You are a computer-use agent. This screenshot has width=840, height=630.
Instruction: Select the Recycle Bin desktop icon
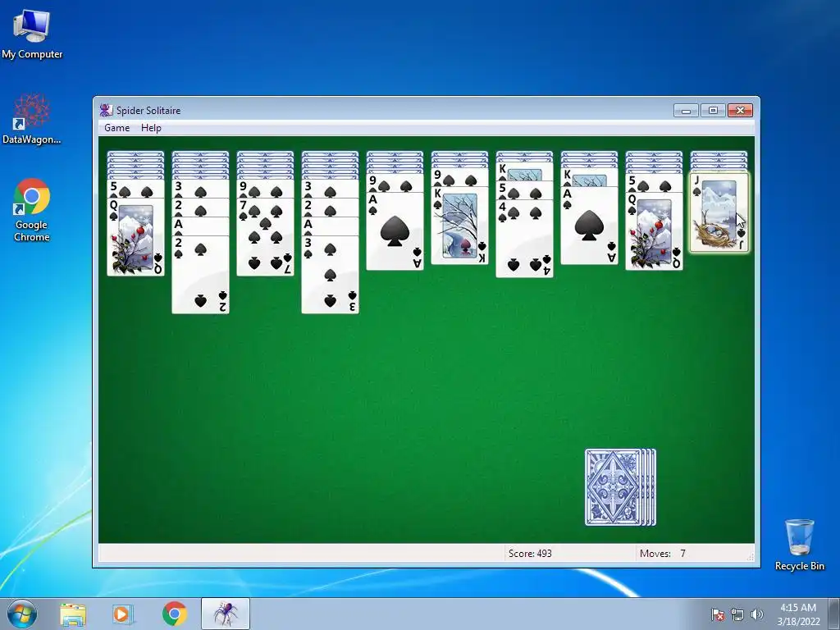799,545
